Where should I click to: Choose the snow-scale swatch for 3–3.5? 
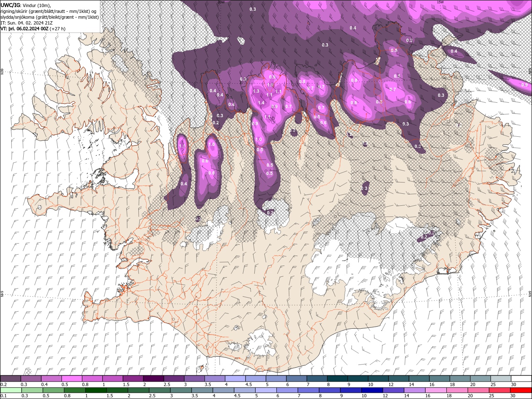point(194,379)
